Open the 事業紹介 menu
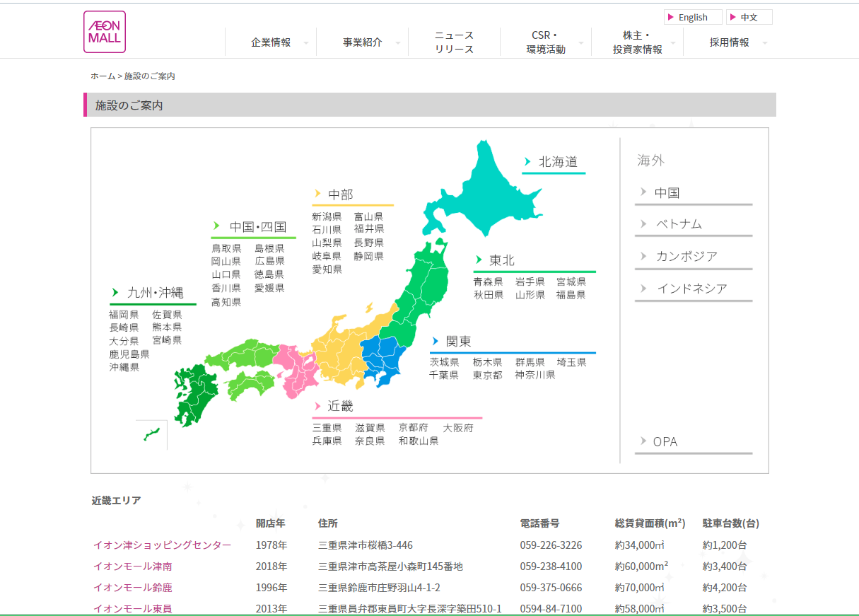Screen dimensions: 859x616 tap(363, 42)
